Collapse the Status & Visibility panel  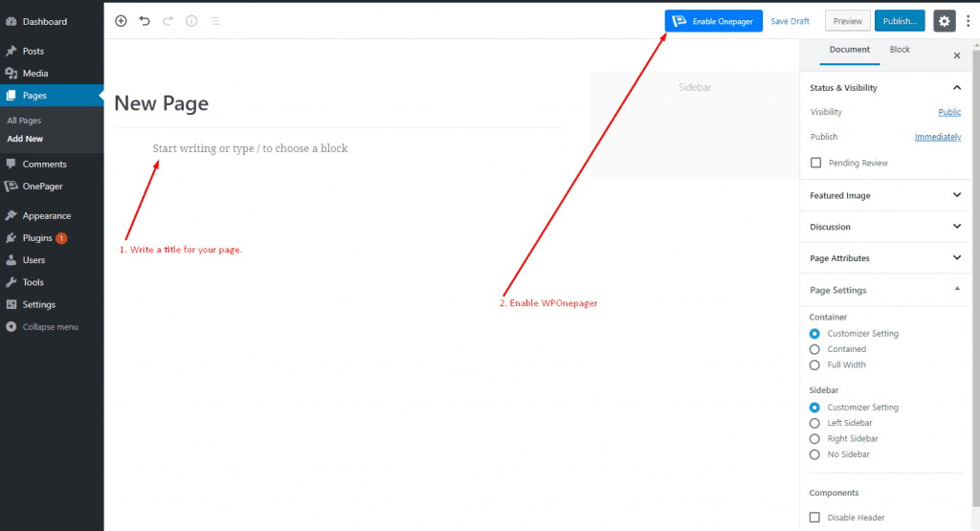(x=885, y=87)
